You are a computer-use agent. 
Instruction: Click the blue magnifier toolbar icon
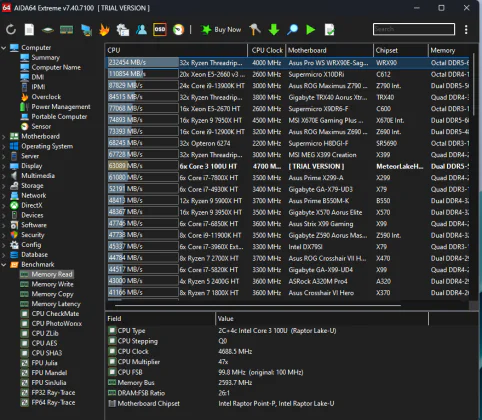[x=292, y=30]
